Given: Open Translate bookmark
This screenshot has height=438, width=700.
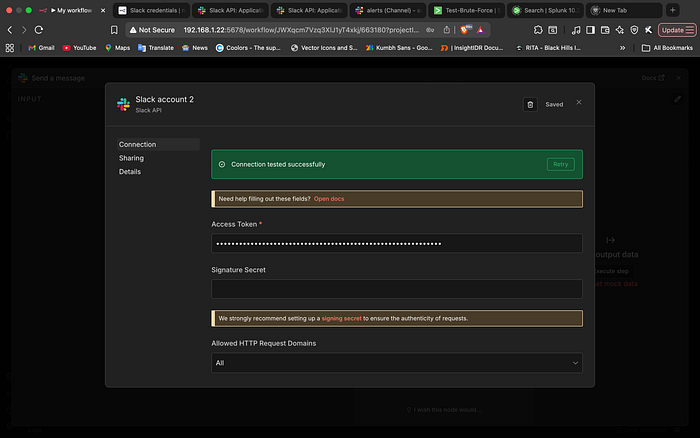Looking at the screenshot, I should 156,48.
